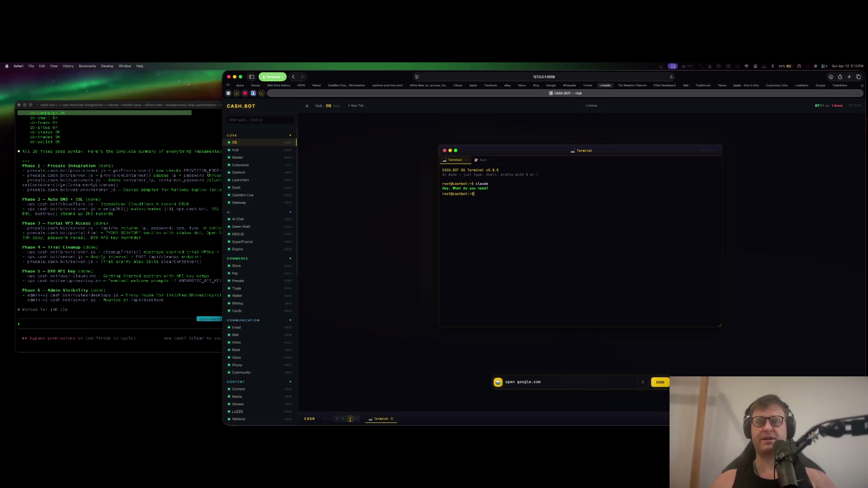Open the Safari tab overview icon
Viewport: 868px width, 488px height.
858,77
